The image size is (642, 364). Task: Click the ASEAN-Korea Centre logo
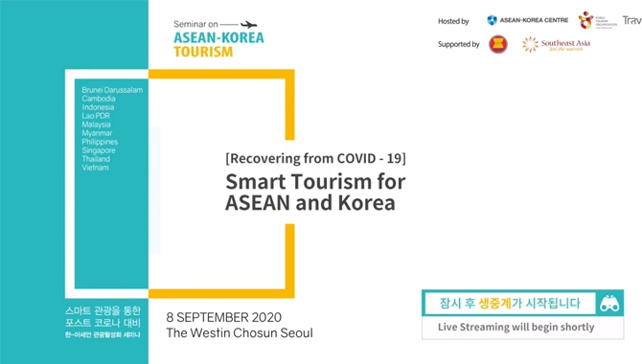click(527, 20)
